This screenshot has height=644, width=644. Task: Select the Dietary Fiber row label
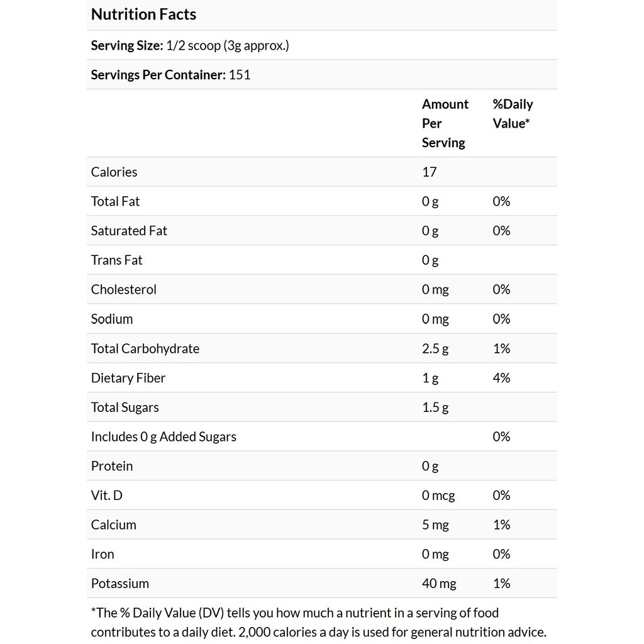128,378
